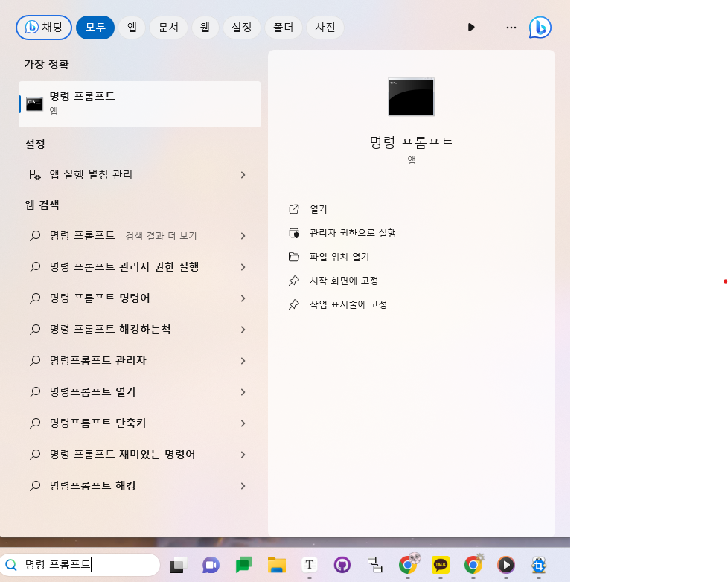
Task: Focus the taskbar search box
Action: point(80,565)
